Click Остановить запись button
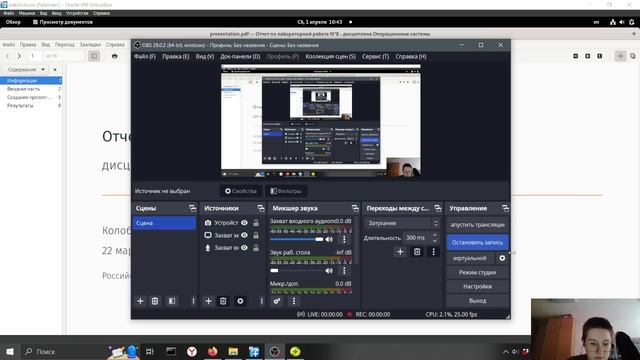The height and width of the screenshot is (360, 640). 477,242
